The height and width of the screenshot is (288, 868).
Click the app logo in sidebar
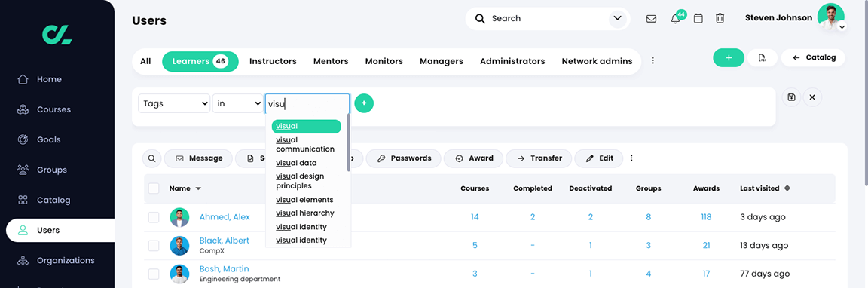57,35
